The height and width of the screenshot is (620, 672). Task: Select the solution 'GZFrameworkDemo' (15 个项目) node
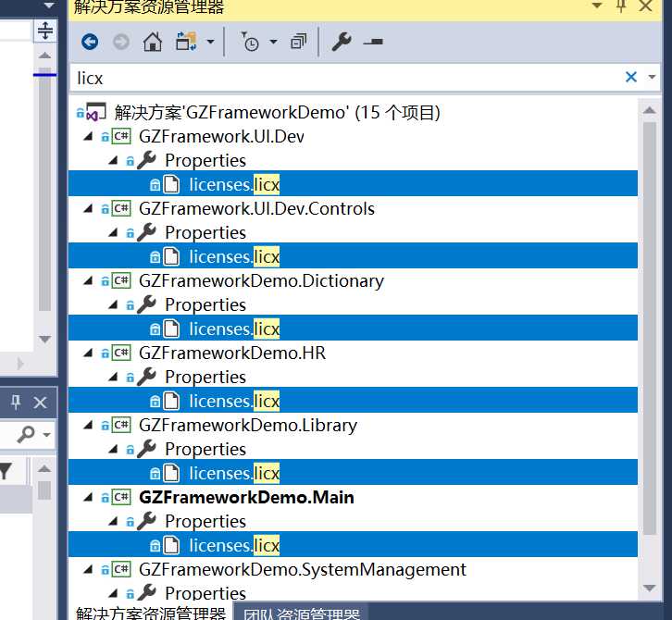click(x=277, y=112)
